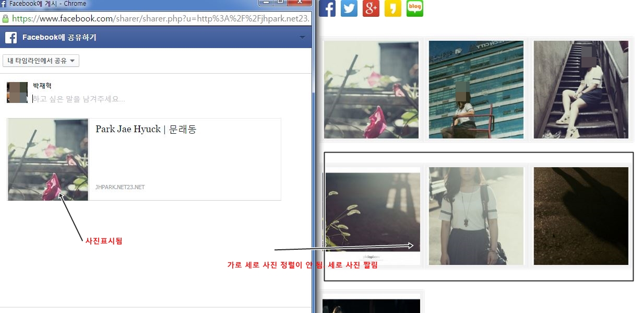Share the page via Twitter icon
The width and height of the screenshot is (644, 313).
pos(349,8)
